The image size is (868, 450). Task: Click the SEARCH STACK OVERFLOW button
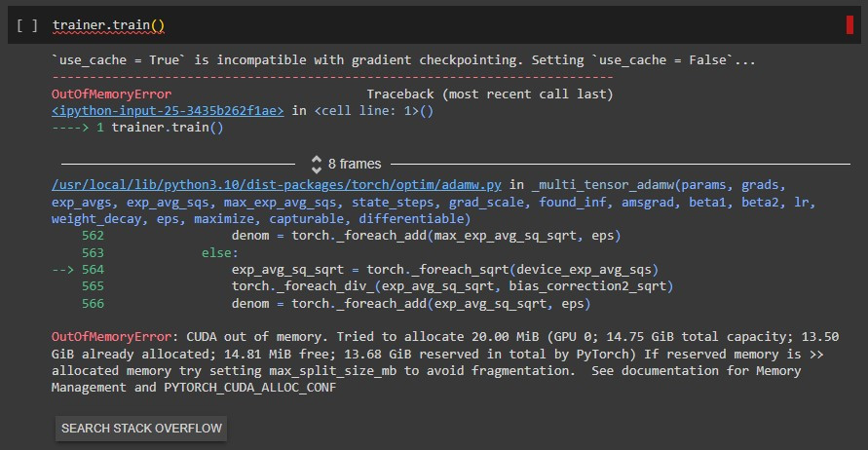(141, 429)
